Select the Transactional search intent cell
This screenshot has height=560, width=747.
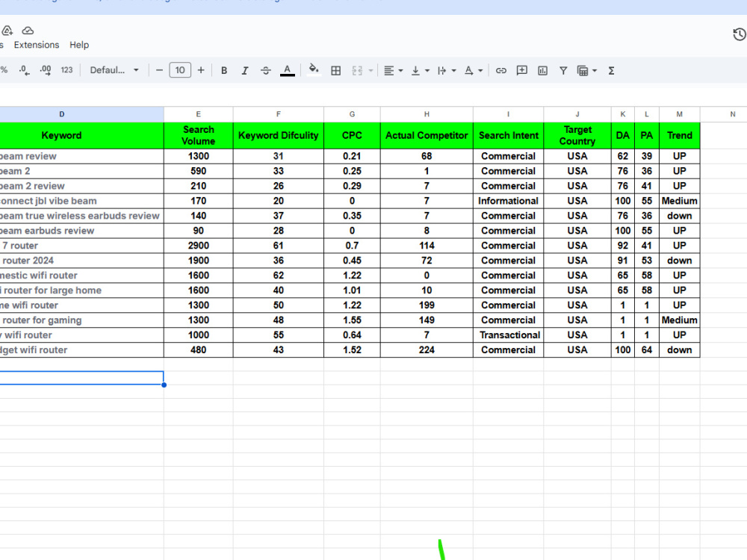pyautogui.click(x=508, y=335)
